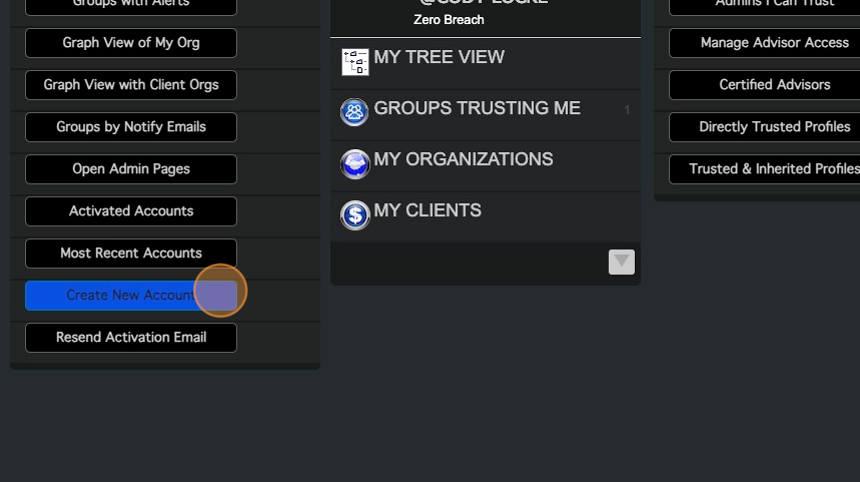Click the Groups Trusting Me people icon
The width and height of the screenshot is (860, 482).
click(x=354, y=112)
